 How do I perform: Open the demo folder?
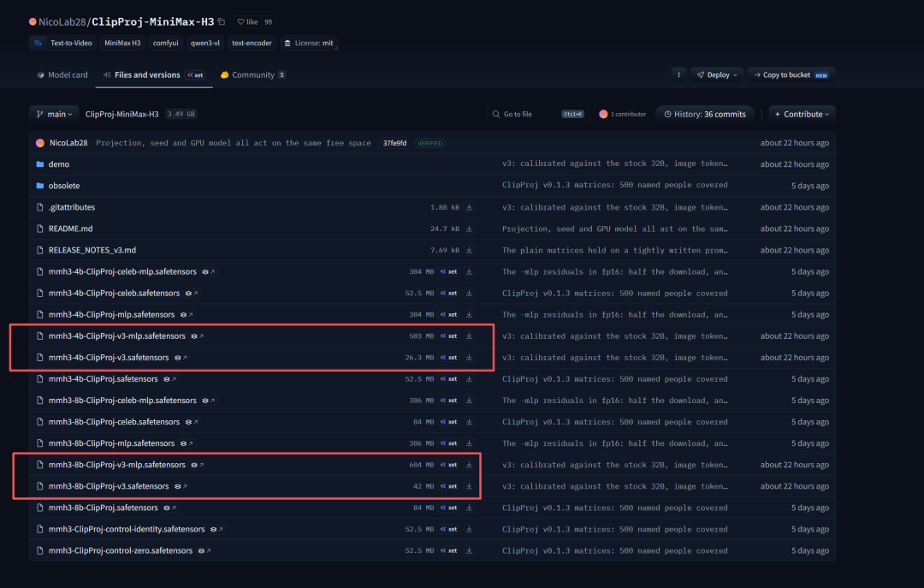59,164
